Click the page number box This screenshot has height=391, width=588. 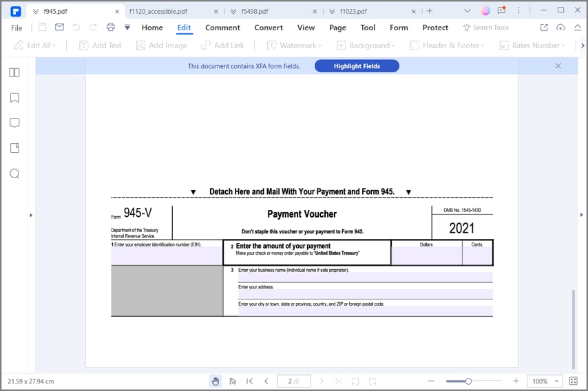tap(294, 381)
